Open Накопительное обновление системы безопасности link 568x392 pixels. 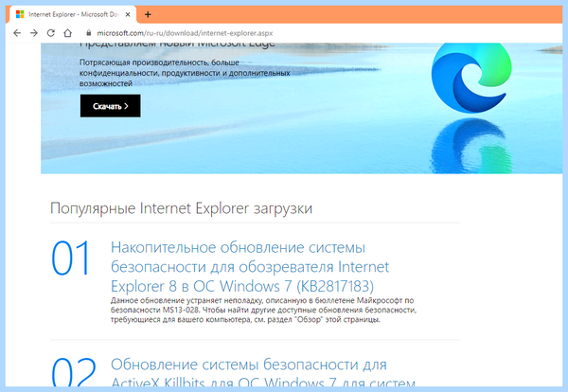pyautogui.click(x=250, y=267)
